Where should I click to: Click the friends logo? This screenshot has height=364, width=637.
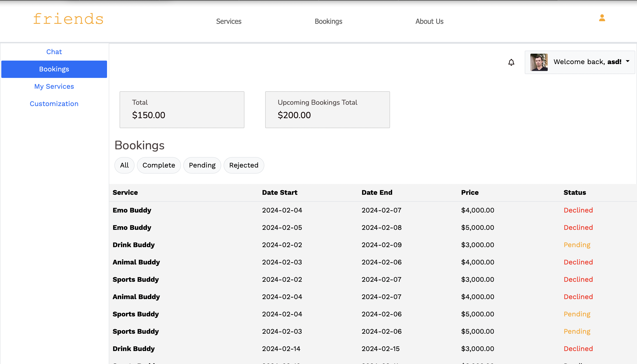pos(68,19)
